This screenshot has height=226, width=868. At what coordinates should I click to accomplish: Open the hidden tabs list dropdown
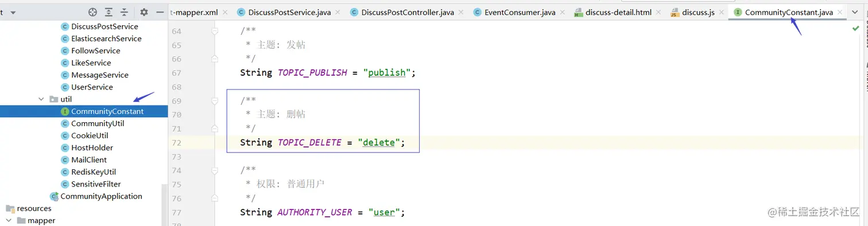(855, 12)
